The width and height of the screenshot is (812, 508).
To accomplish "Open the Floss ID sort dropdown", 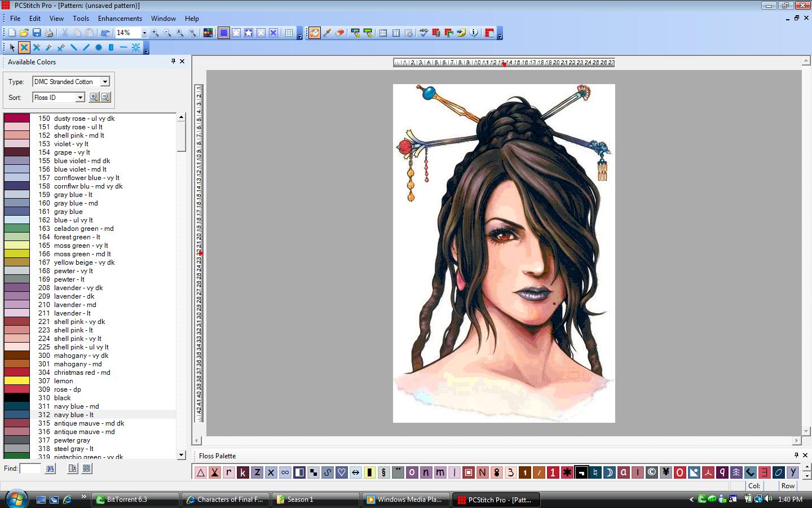I will [x=80, y=97].
